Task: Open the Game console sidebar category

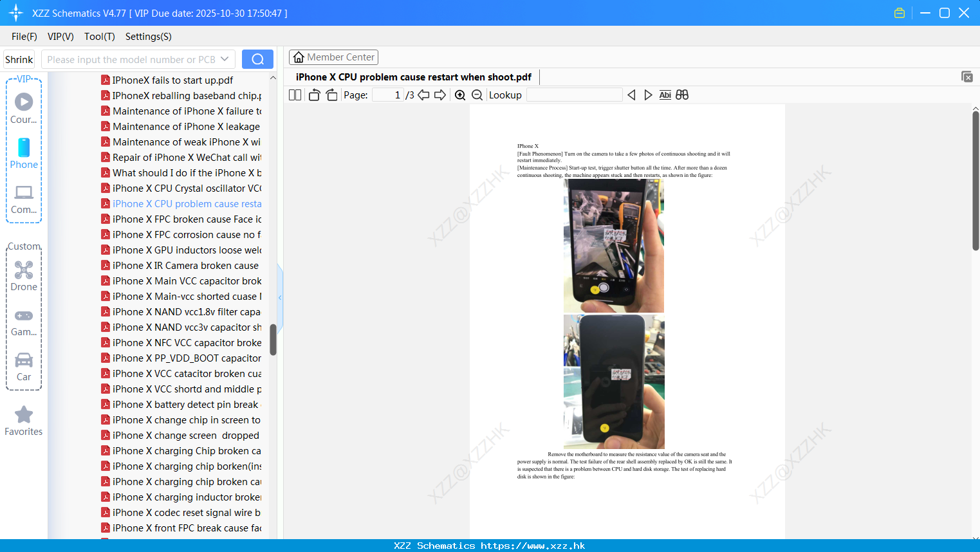Action: pyautogui.click(x=24, y=322)
